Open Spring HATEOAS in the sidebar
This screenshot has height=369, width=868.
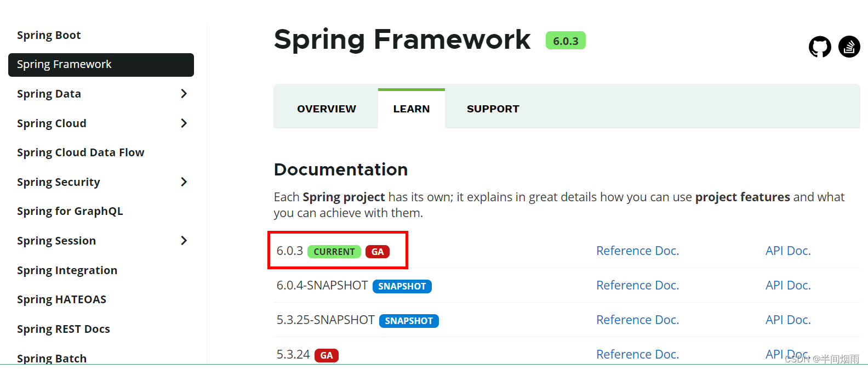pyautogui.click(x=61, y=299)
